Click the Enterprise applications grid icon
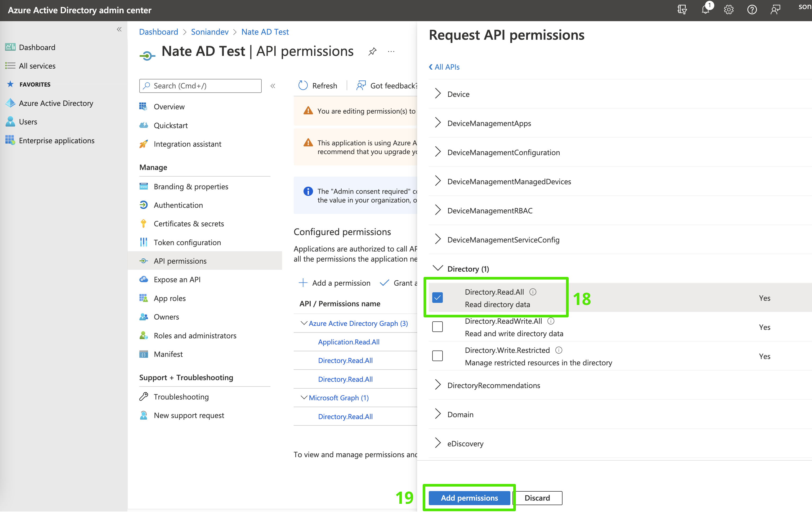Screen dimensions: 812x512 (x=10, y=140)
